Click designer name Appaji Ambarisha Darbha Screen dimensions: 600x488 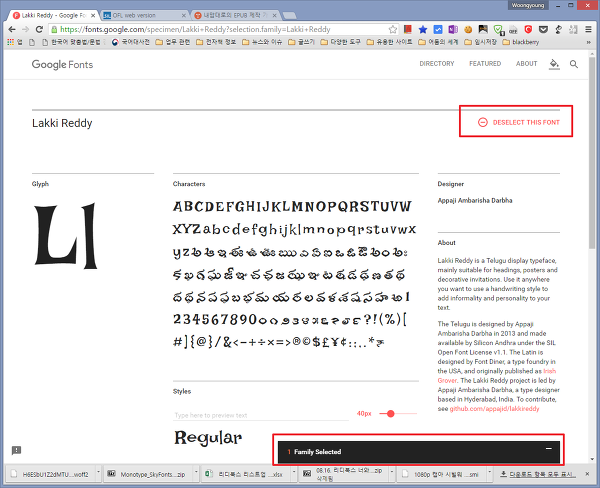click(475, 200)
